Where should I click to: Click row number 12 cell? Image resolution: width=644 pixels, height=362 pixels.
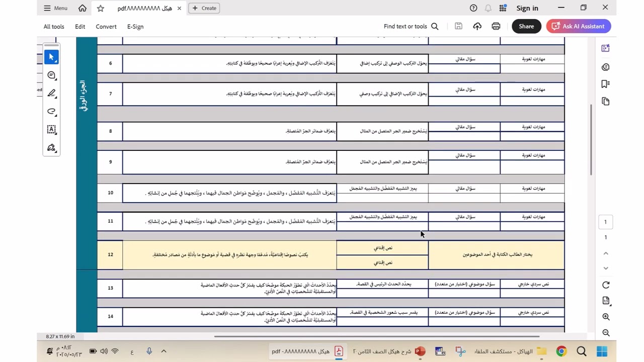(x=110, y=254)
